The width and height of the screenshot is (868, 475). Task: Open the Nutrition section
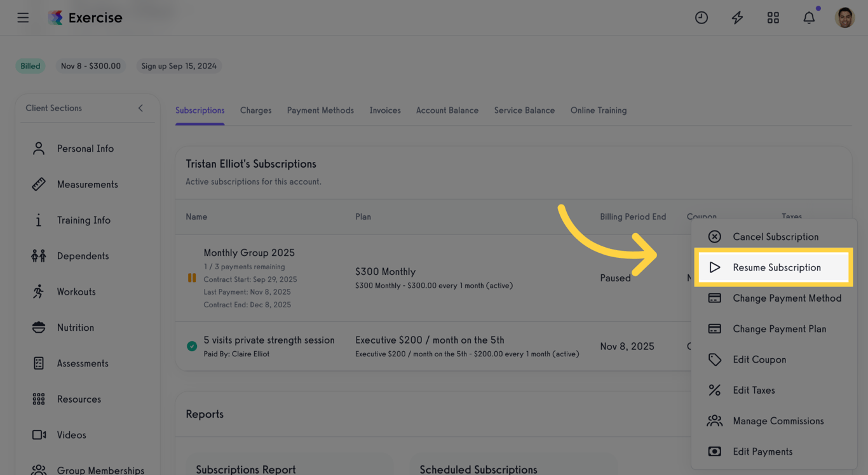click(x=76, y=327)
